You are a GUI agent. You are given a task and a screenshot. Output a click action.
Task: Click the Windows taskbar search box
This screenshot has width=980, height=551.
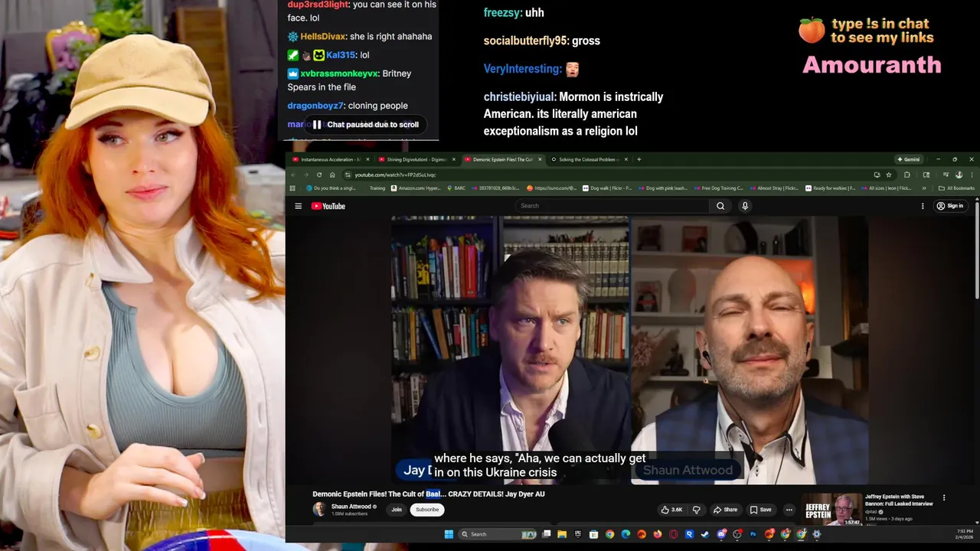[x=498, y=534]
